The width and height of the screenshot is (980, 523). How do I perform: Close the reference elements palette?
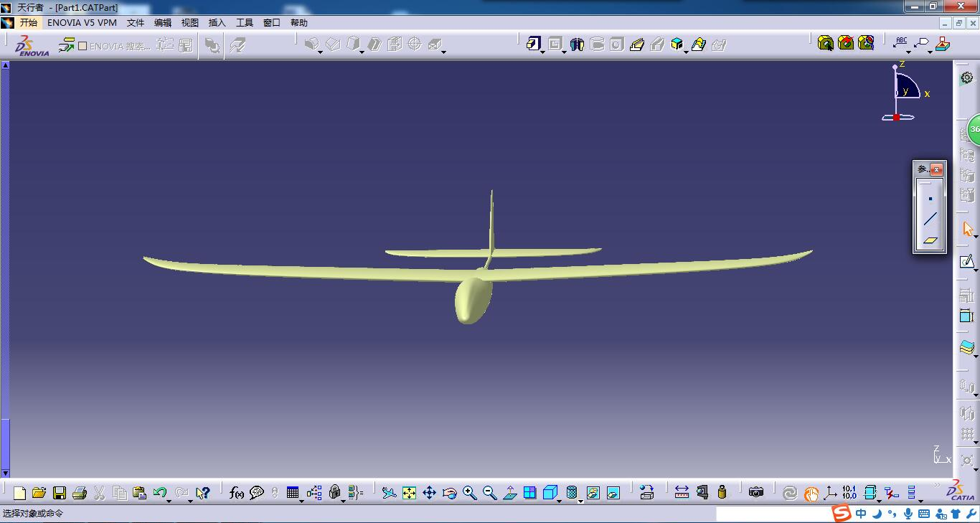click(937, 169)
